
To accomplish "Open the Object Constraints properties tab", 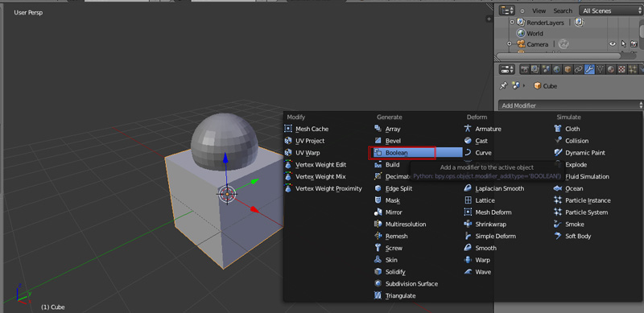I will [x=578, y=69].
